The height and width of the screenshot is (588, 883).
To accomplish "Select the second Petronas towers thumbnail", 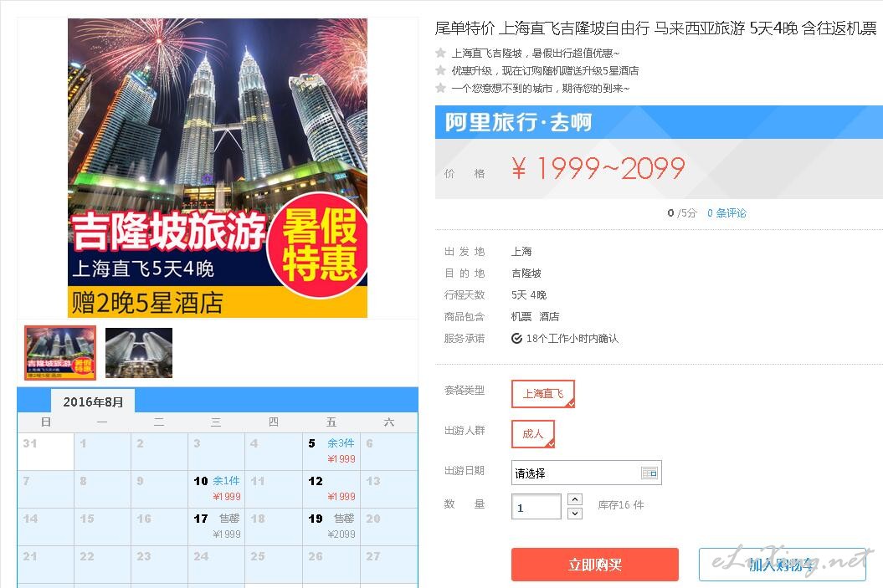I will pos(139,353).
